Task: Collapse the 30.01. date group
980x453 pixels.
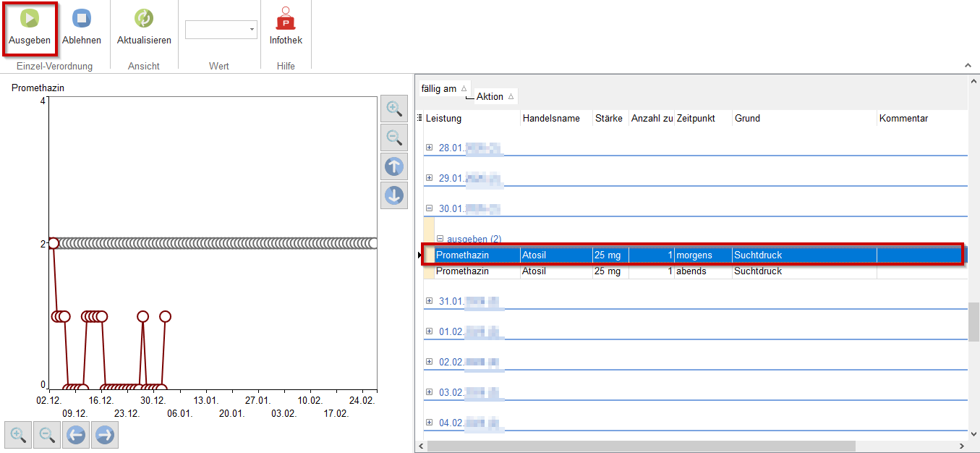Action: point(429,208)
